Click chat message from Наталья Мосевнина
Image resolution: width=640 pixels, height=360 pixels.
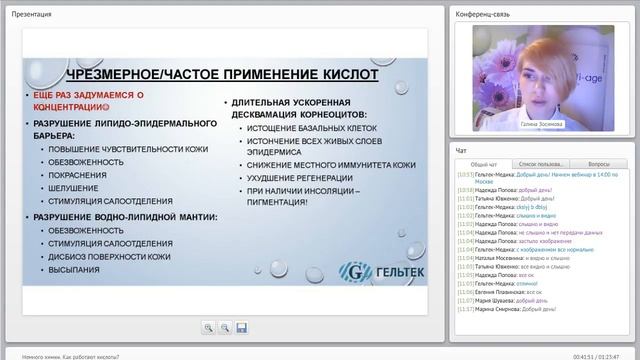(x=513, y=258)
